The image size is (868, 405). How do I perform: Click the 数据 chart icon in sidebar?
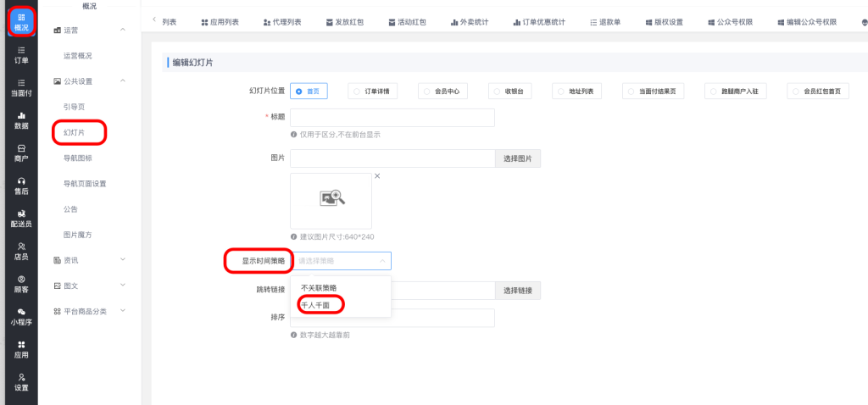21,120
